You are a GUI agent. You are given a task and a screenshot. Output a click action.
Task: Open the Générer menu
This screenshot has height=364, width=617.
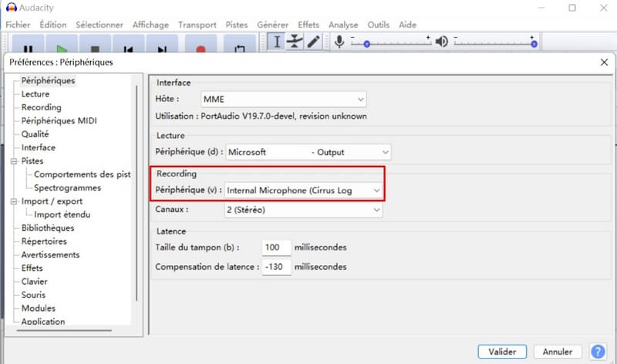(x=273, y=25)
